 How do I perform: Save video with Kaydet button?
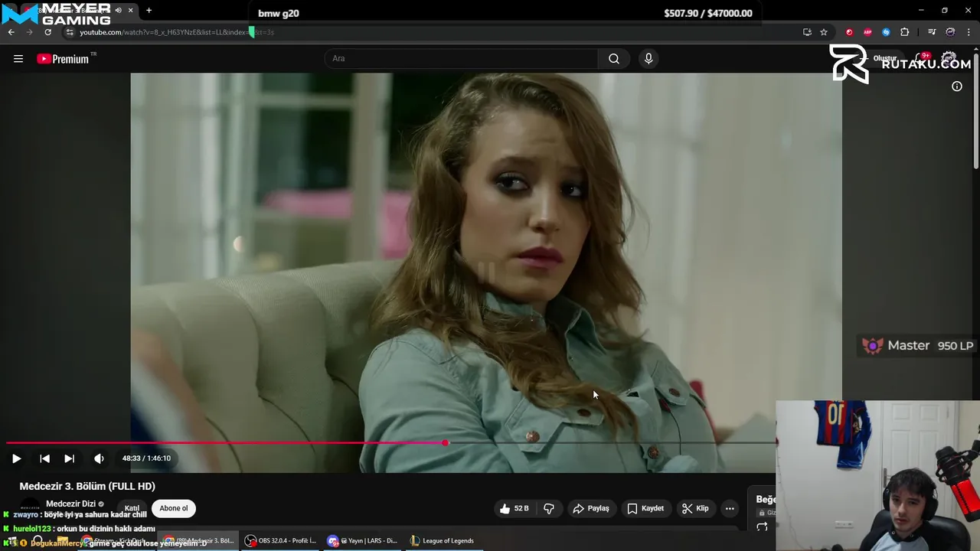[645, 508]
